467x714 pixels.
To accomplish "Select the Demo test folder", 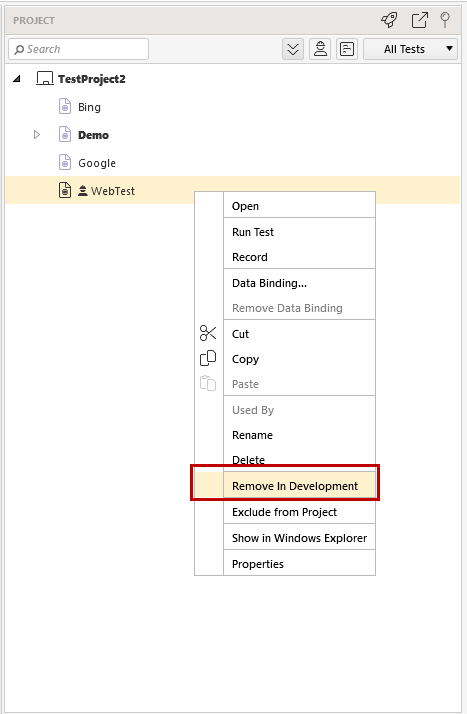I will (93, 135).
